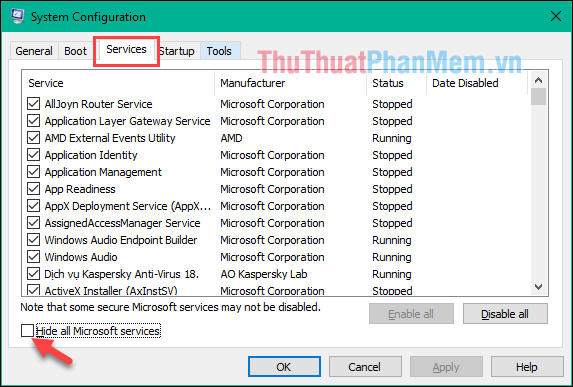Viewport: 573px width, 387px height.
Task: Go to the Startup tab
Action: [177, 51]
